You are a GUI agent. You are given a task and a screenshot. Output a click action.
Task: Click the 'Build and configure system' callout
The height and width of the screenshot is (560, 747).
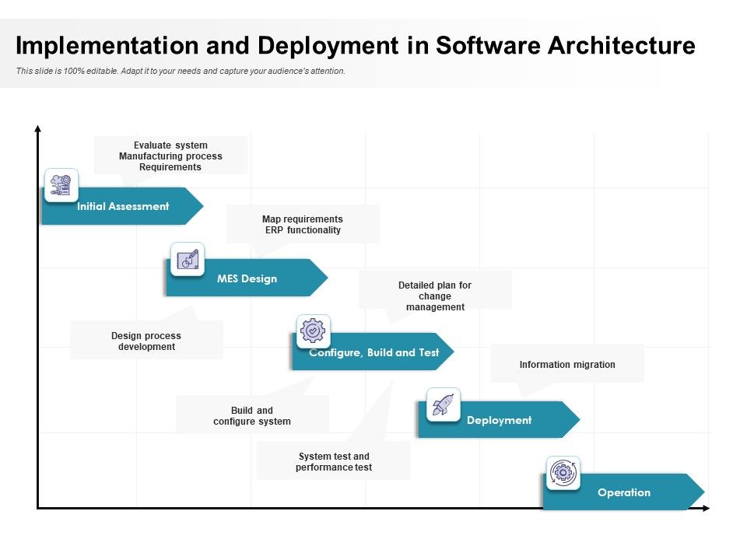coord(252,415)
